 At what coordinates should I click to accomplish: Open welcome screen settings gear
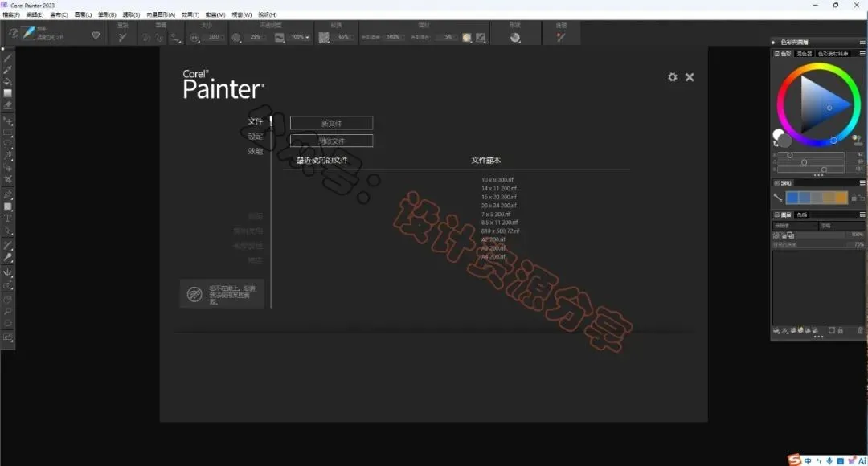coord(672,77)
